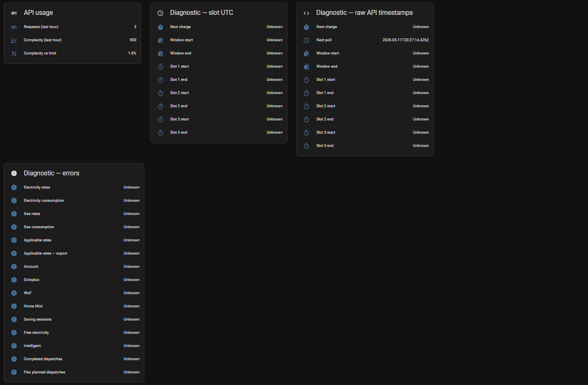Click the Diagnostic — errors card title
Viewport: 588px width, 385px height.
(x=52, y=173)
